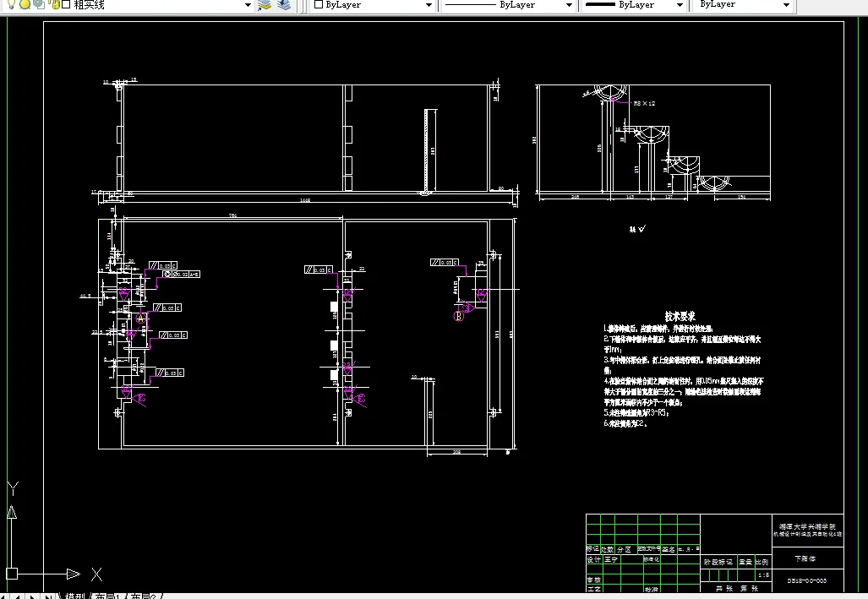This screenshot has height=599, width=868.
Task: Switch to the 布局2 layout tab
Action: 144,596
